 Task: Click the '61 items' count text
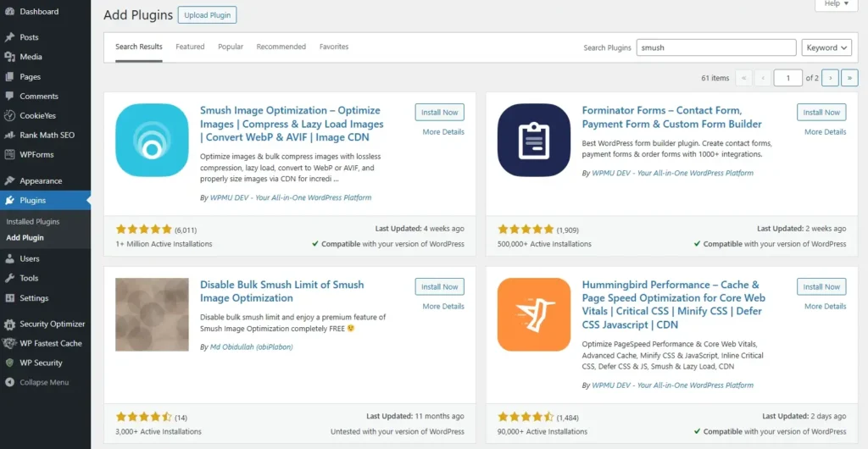[715, 78]
